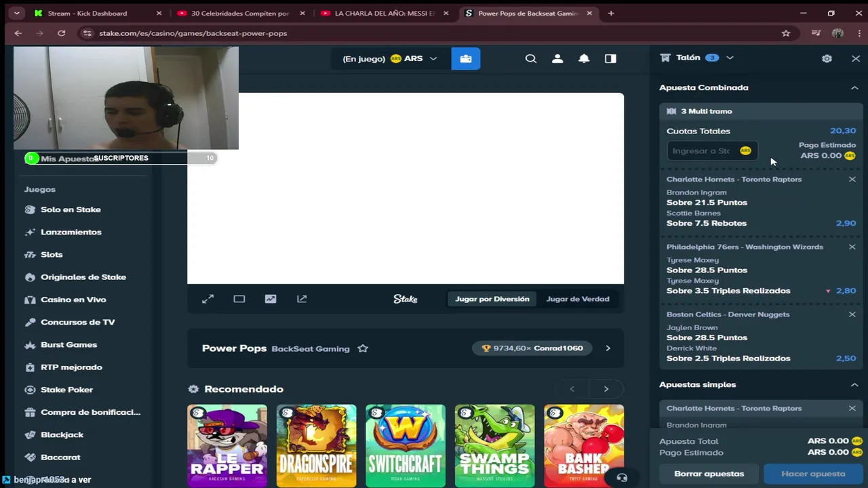Open bet slip settings gear
This screenshot has height=488, width=868.
click(x=827, y=58)
